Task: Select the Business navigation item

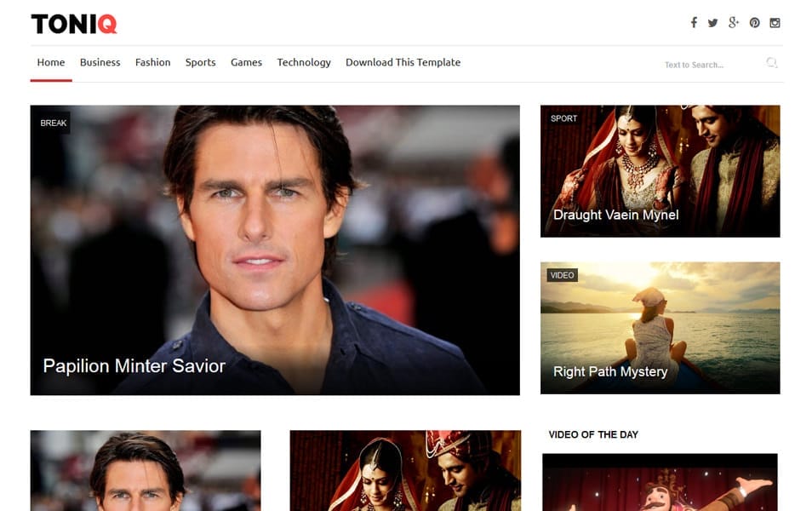Action: (x=100, y=62)
